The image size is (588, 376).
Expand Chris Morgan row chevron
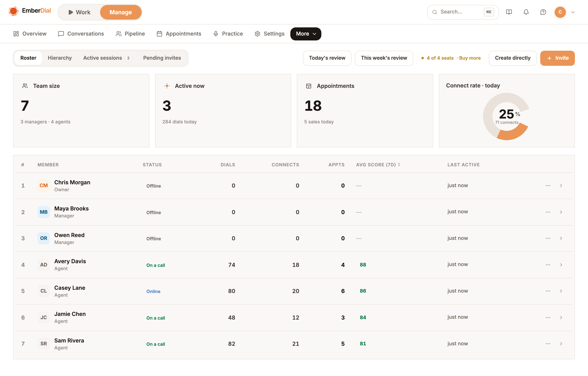[x=561, y=186]
